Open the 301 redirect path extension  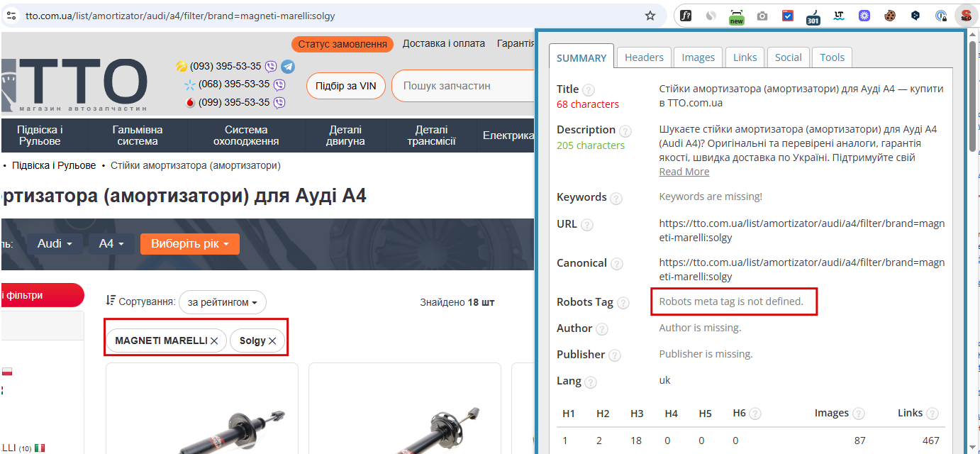(813, 16)
